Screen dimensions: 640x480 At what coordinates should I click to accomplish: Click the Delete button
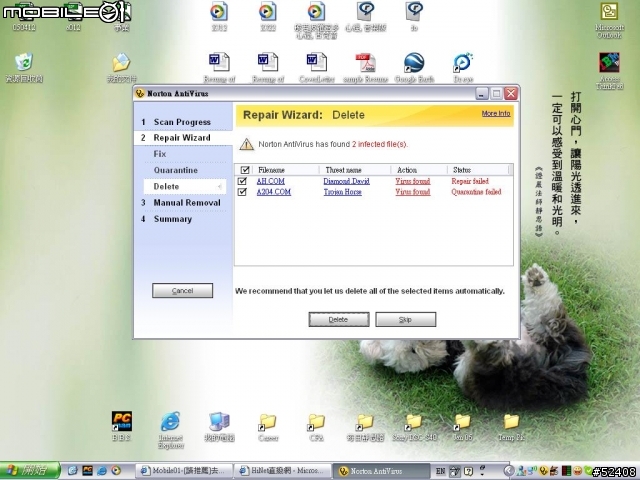(339, 319)
